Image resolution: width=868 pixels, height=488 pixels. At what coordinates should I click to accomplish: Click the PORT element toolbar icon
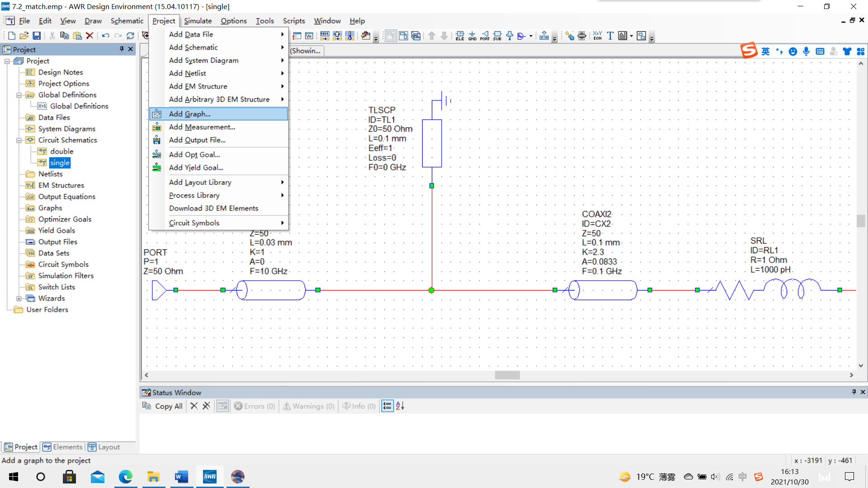(485, 36)
